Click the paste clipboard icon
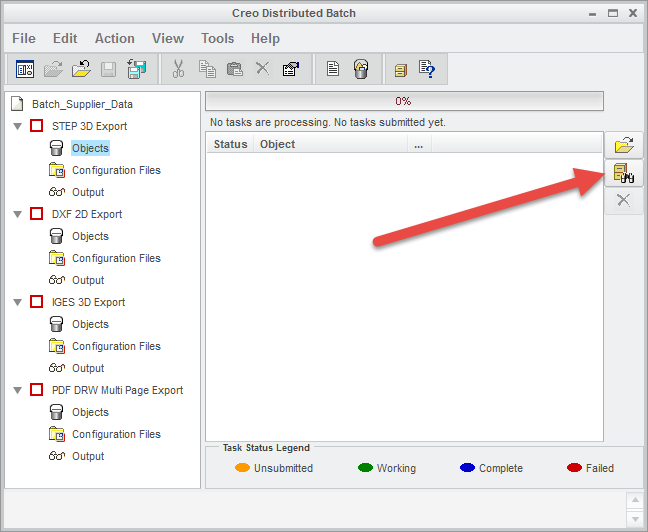 [235, 69]
